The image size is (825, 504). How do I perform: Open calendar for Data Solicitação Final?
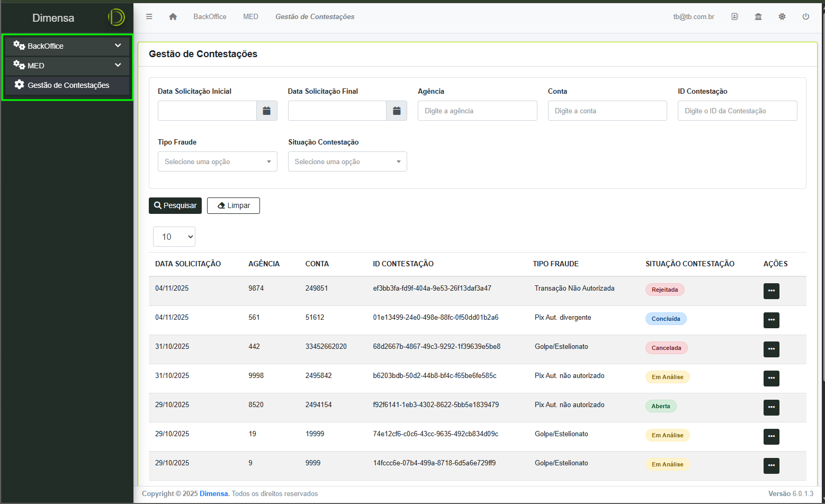pos(397,111)
